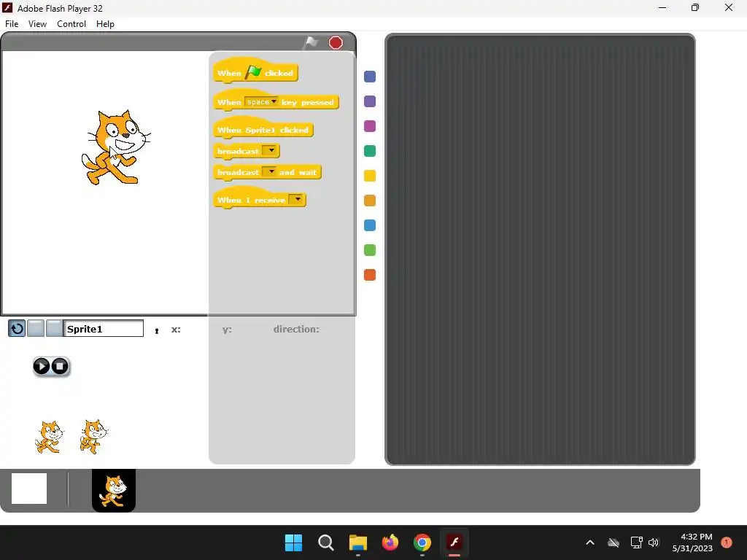This screenshot has width=747, height=560.
Task: Select the teal green block category swatch
Action: pyautogui.click(x=370, y=151)
